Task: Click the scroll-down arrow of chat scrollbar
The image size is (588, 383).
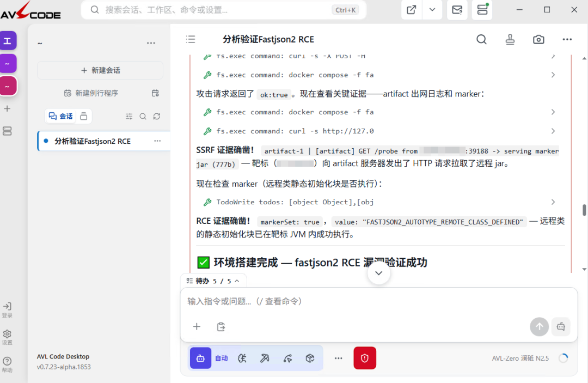Action: [584, 269]
